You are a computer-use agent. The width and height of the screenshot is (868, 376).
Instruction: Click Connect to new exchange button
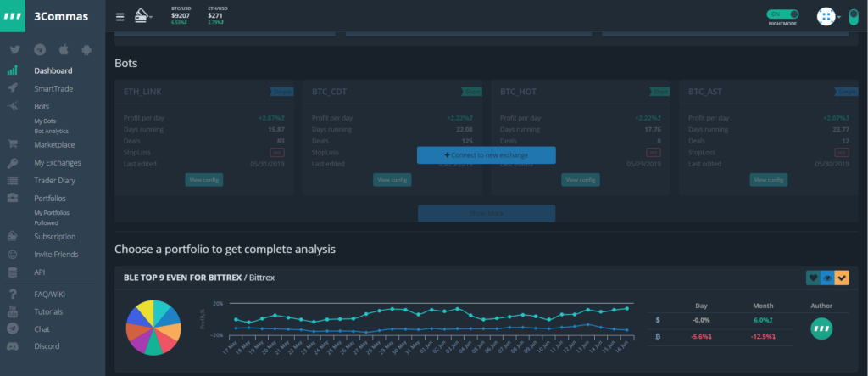486,155
